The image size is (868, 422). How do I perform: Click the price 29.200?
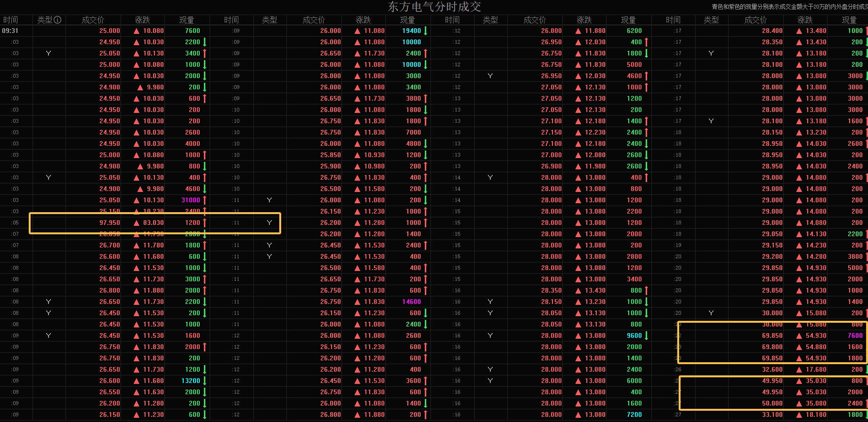[772, 256]
